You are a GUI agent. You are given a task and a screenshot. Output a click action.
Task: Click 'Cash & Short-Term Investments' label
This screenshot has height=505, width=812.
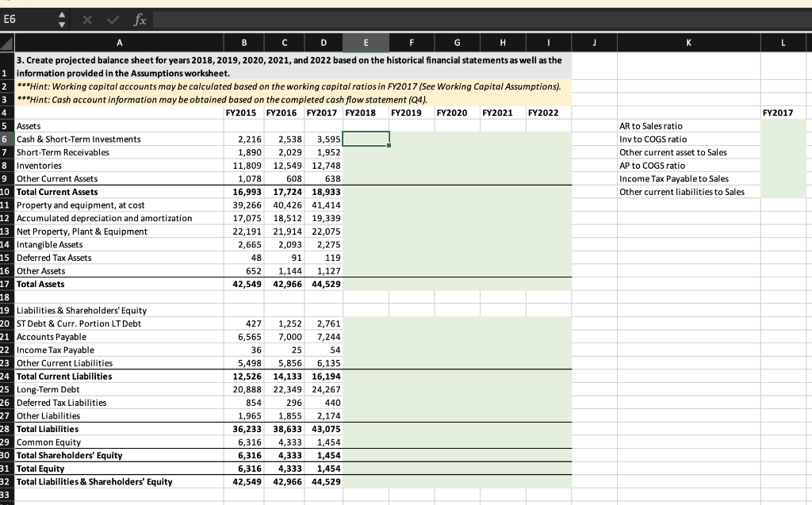coord(79,140)
